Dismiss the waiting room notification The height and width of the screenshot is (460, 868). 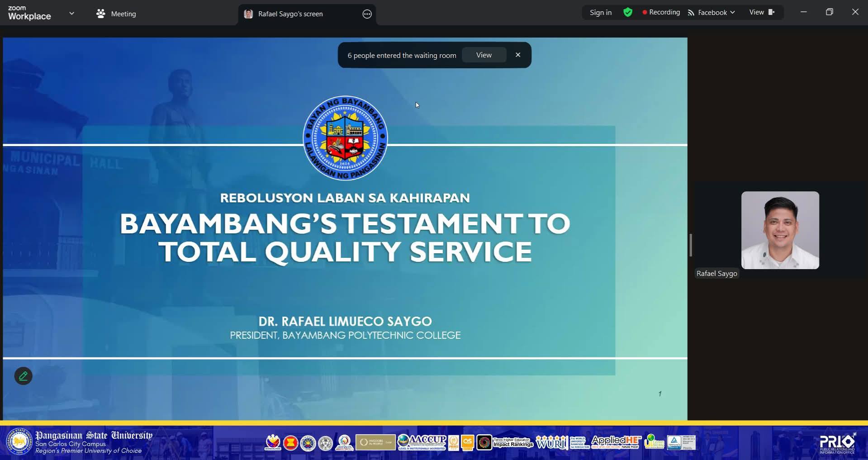(518, 55)
